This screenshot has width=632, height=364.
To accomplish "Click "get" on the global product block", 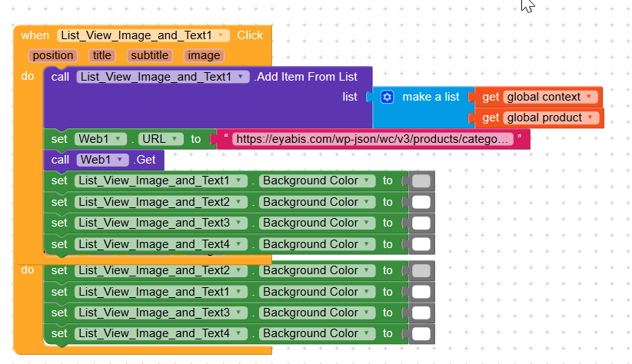I will [x=491, y=117].
